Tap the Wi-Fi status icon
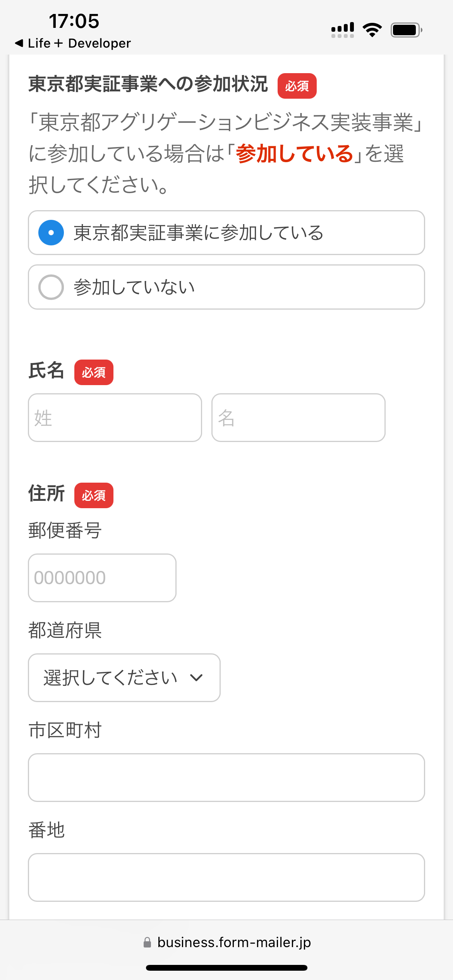 point(372,30)
